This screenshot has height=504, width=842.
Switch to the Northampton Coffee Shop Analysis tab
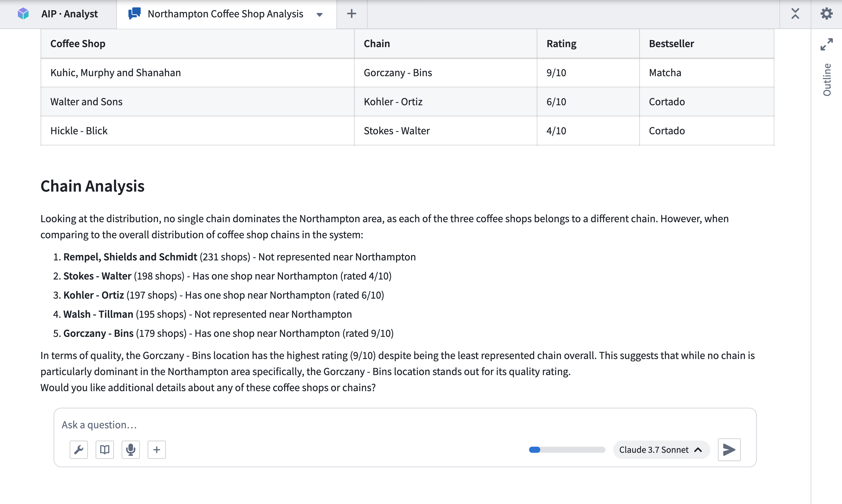click(x=225, y=14)
